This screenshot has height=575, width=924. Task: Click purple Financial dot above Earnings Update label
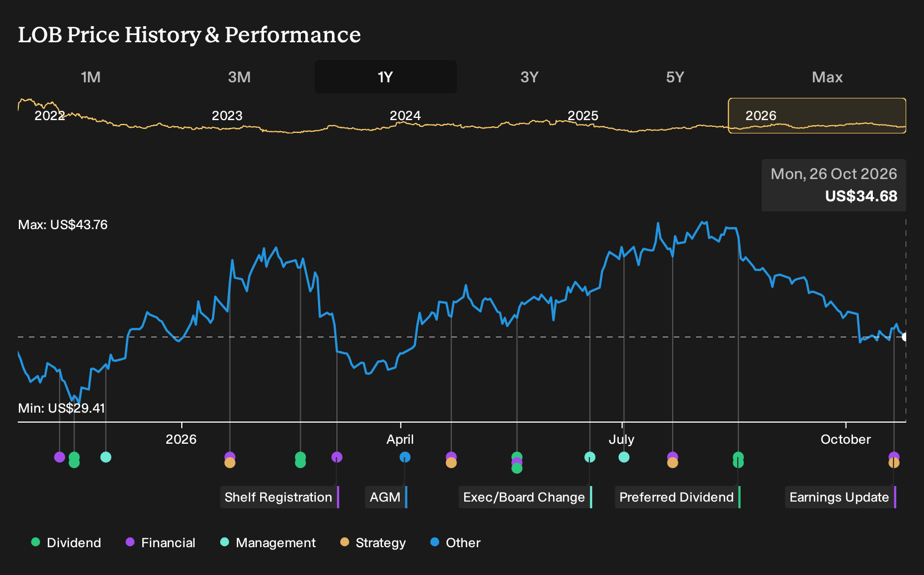(893, 457)
